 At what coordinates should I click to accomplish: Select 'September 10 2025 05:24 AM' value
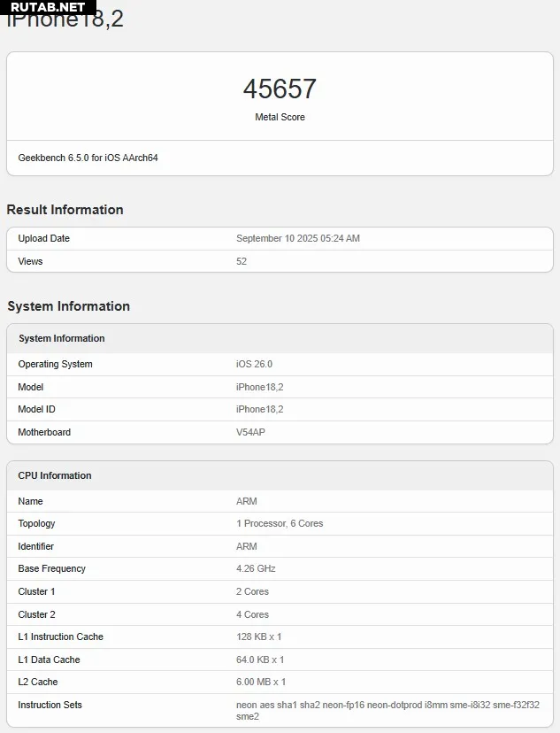tap(298, 238)
